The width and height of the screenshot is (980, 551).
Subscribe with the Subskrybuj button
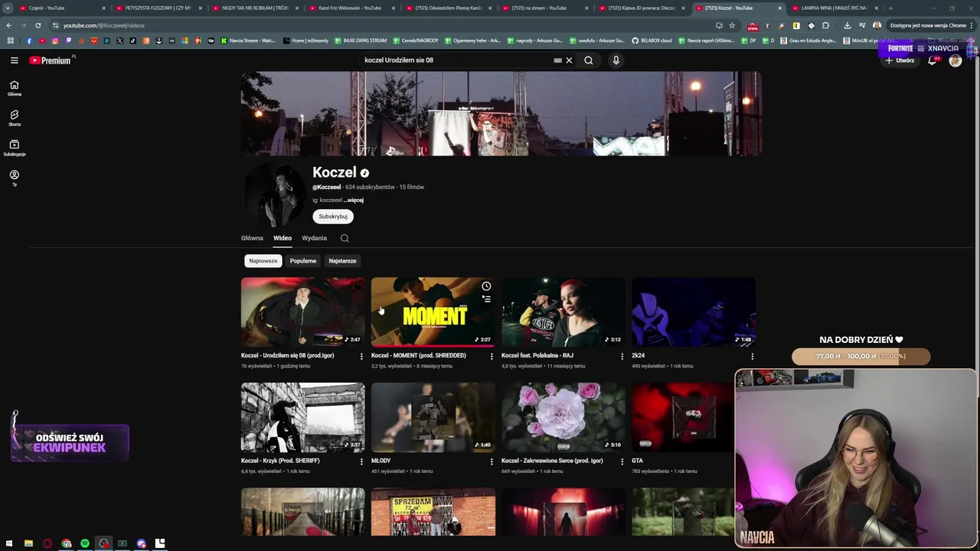tap(333, 217)
